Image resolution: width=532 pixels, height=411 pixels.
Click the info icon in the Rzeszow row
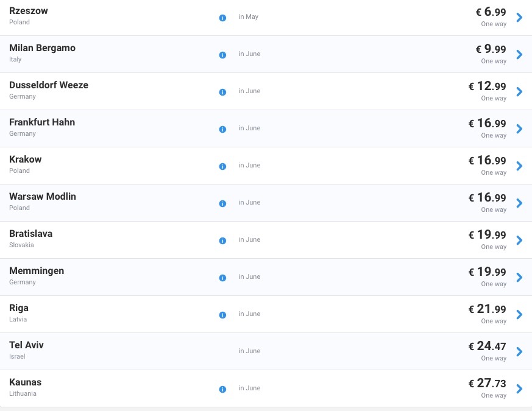pos(222,18)
